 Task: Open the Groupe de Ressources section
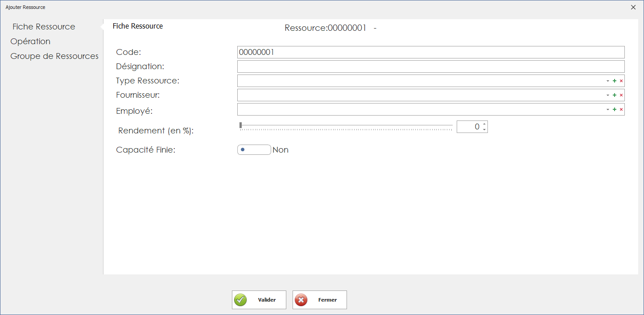point(54,56)
